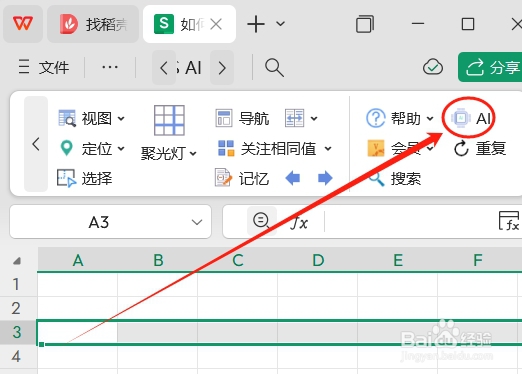Click the green 分享 button
This screenshot has height=374, width=522.
[490, 67]
